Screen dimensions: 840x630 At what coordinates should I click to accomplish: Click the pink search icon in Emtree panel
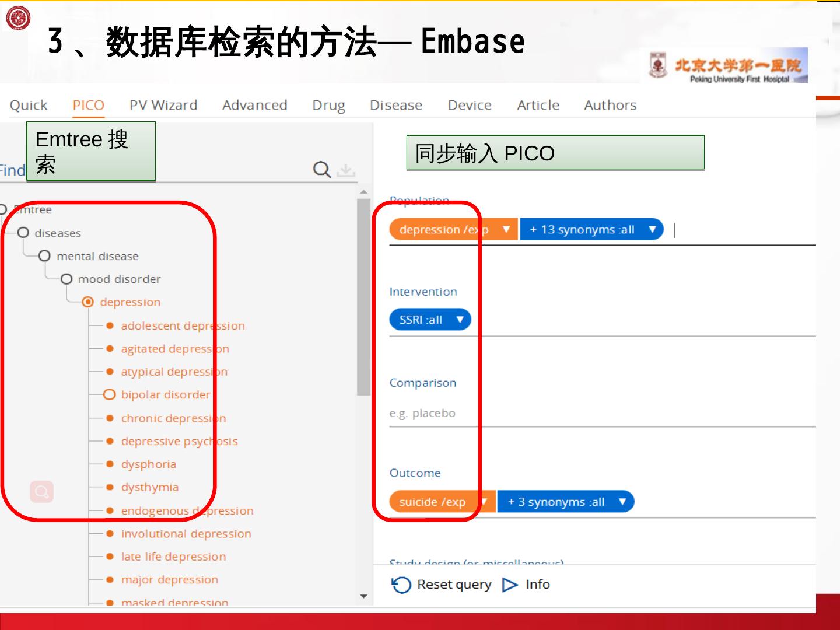[41, 492]
